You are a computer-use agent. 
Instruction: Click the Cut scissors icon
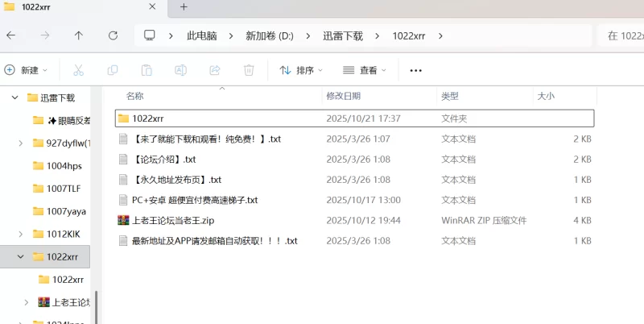tap(78, 70)
